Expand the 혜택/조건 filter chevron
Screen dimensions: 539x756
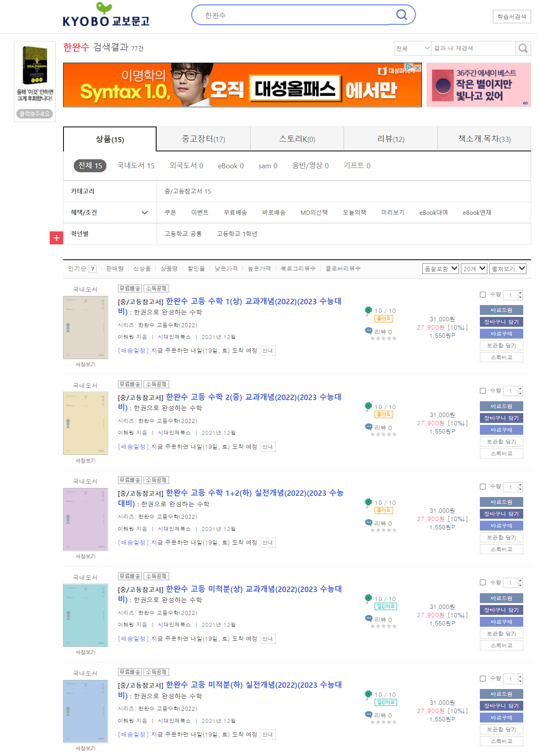tap(145, 212)
